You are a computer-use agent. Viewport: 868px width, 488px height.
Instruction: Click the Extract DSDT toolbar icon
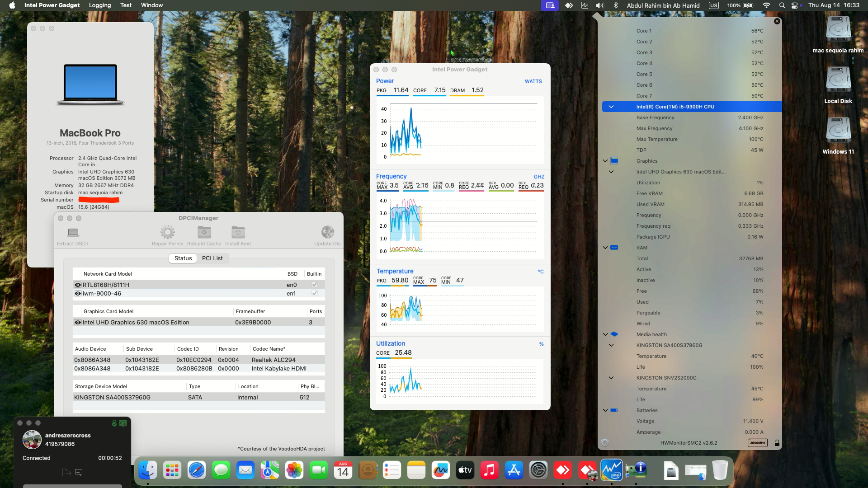(73, 233)
